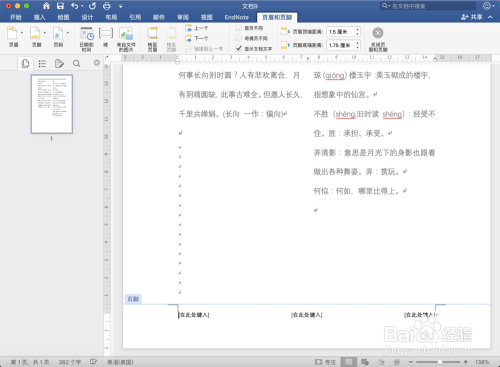Open the undo history dropdown arrow
Screen dimensions: 500x367
coord(82,6)
